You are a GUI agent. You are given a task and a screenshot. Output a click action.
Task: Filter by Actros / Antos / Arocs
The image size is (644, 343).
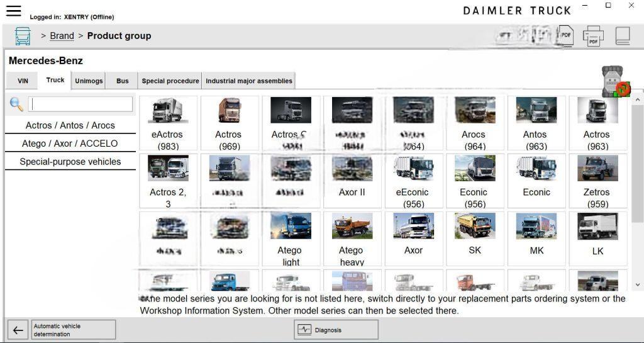click(70, 125)
